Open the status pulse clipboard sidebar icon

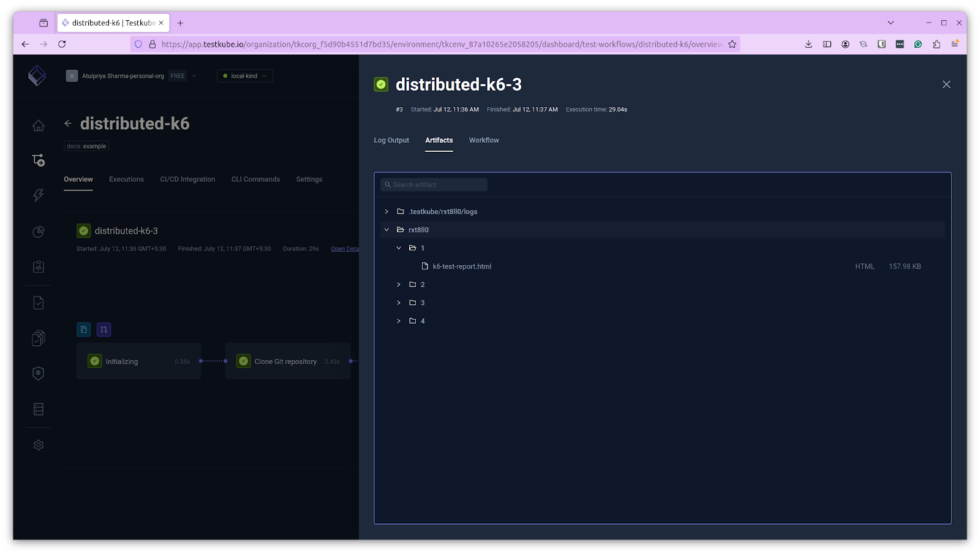[x=39, y=266]
